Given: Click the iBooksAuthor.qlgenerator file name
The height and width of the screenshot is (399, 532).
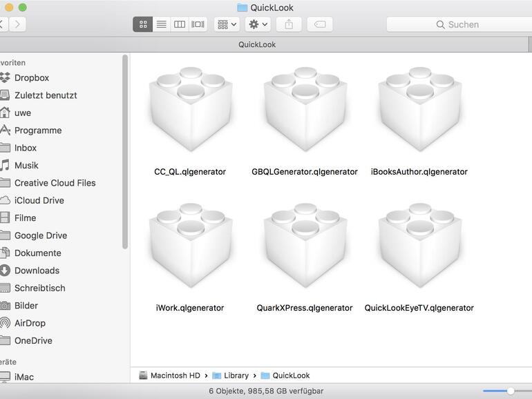Looking at the screenshot, I should tap(419, 172).
